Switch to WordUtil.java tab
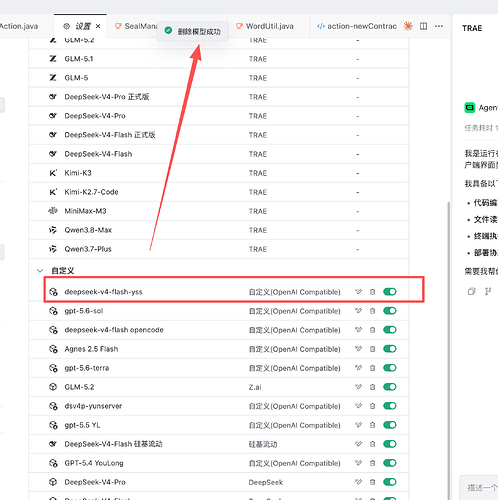 point(265,26)
